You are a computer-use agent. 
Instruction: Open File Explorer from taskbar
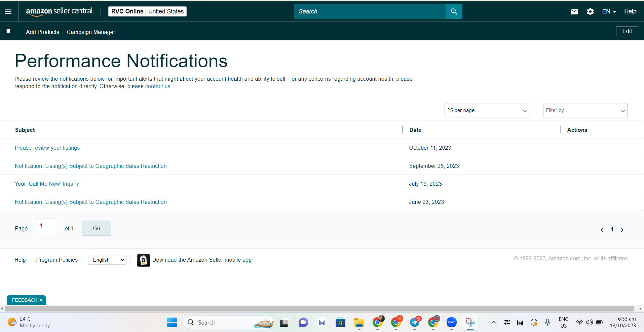tap(359, 323)
